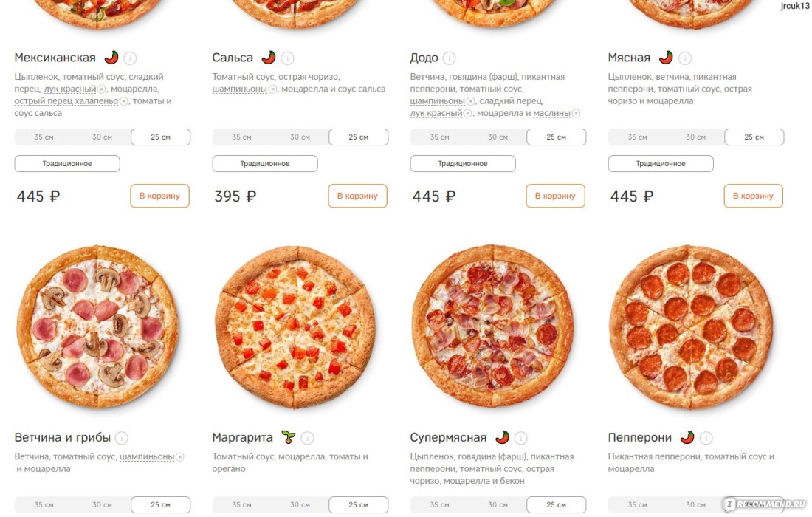Choose 30 см size for Сальса
This screenshot has height=517, width=812.
[300, 137]
